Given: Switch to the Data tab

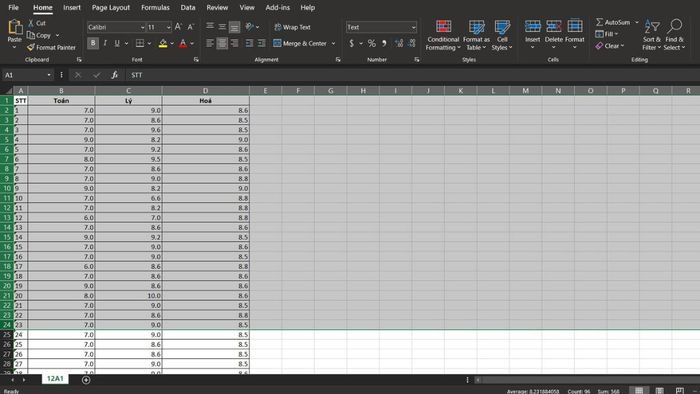Looking at the screenshot, I should pyautogui.click(x=188, y=8).
